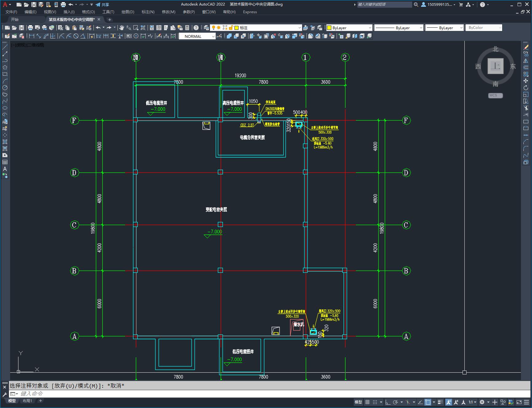532x408 pixels.
Task: Select the Hatch tool in draw toolbar
Action: click(5, 142)
